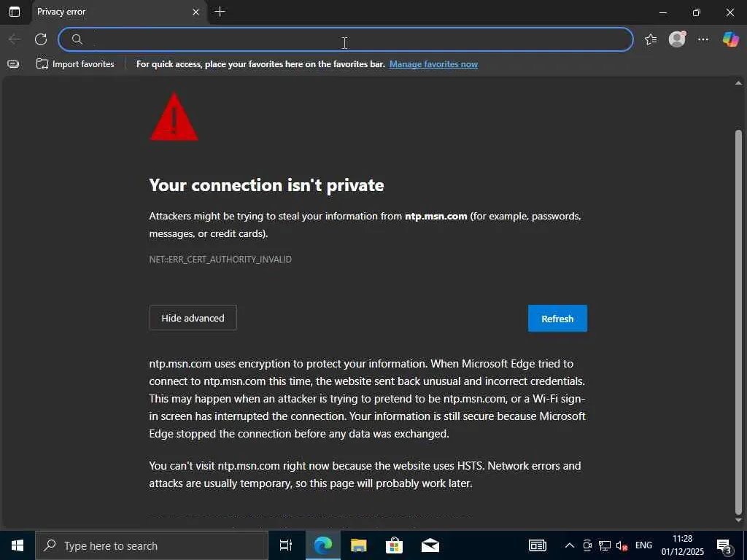Click the ENG language indicator
The width and height of the screenshot is (747, 560).
tap(643, 545)
